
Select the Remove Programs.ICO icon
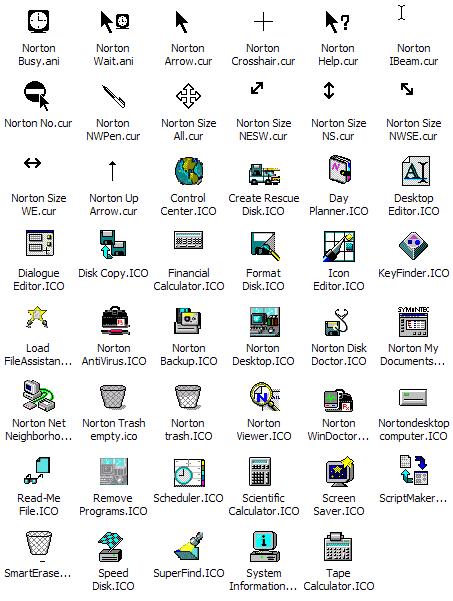pyautogui.click(x=114, y=472)
